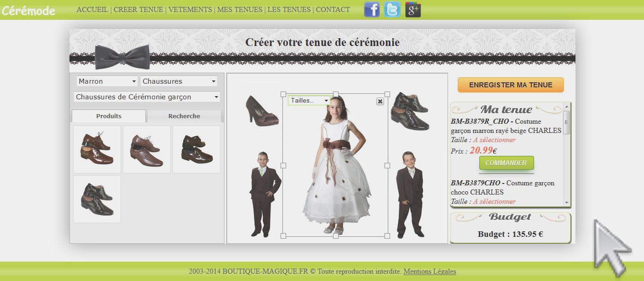The width and height of the screenshot is (644, 281).
Task: Switch to the Recherche tab
Action: [183, 116]
